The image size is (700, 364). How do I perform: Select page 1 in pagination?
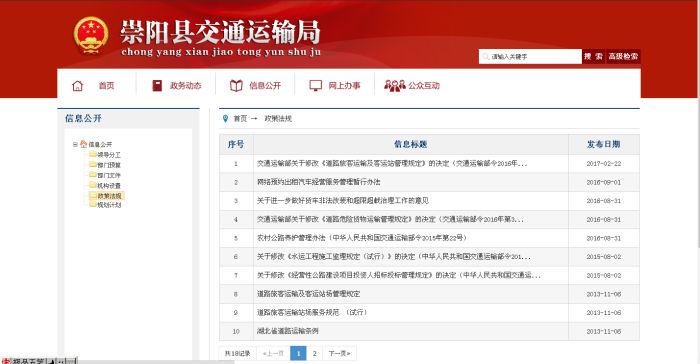pos(298,353)
